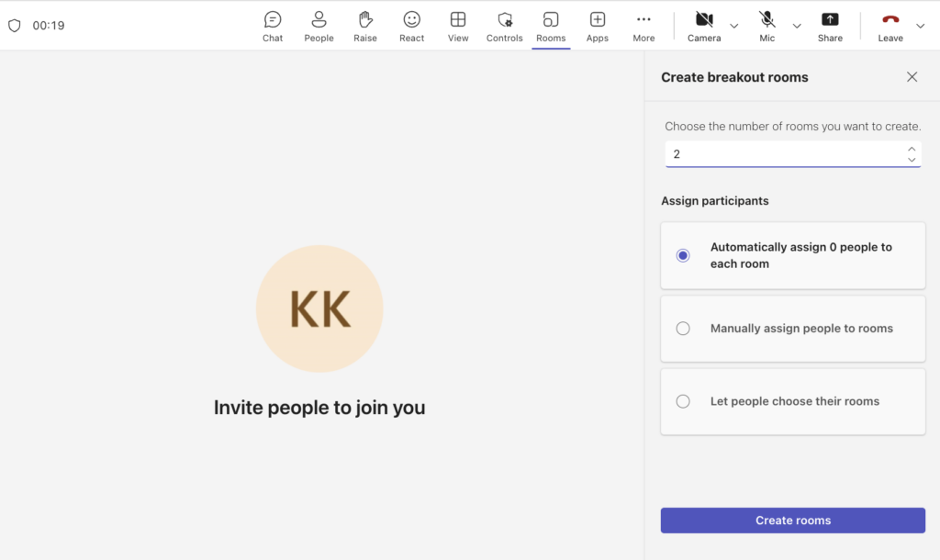Open the Apps menu
The image size is (940, 560).
598,26
